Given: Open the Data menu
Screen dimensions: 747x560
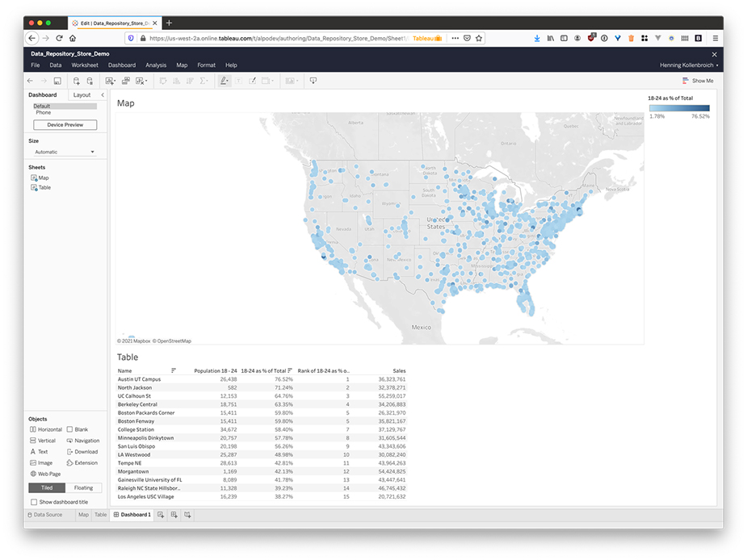Looking at the screenshot, I should coord(55,65).
